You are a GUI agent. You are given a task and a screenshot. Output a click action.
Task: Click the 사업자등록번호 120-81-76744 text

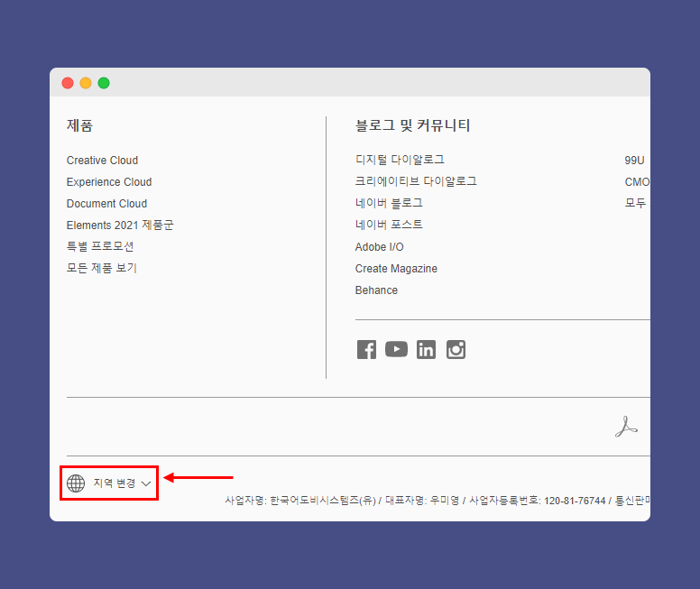537,501
